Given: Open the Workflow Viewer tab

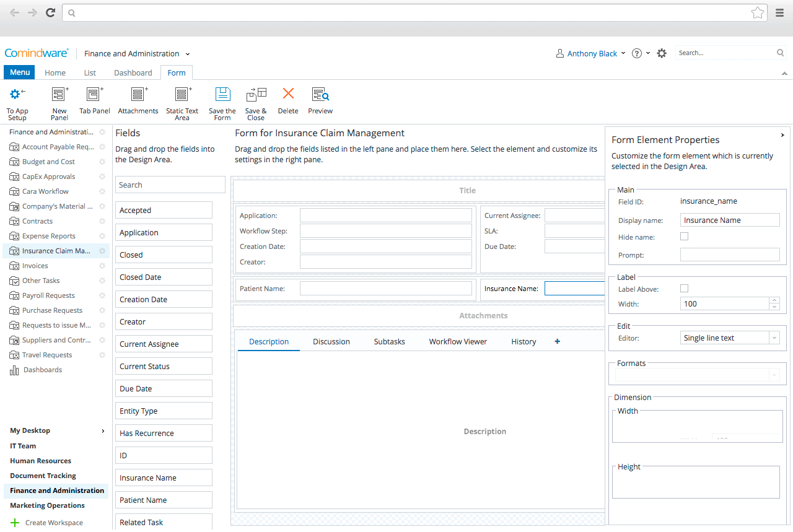Looking at the screenshot, I should coord(458,341).
